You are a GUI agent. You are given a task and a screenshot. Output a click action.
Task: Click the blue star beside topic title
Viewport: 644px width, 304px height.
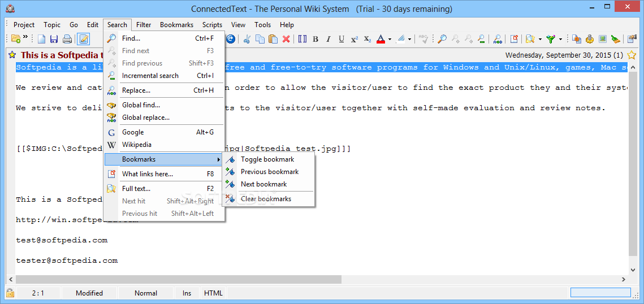[x=12, y=55]
